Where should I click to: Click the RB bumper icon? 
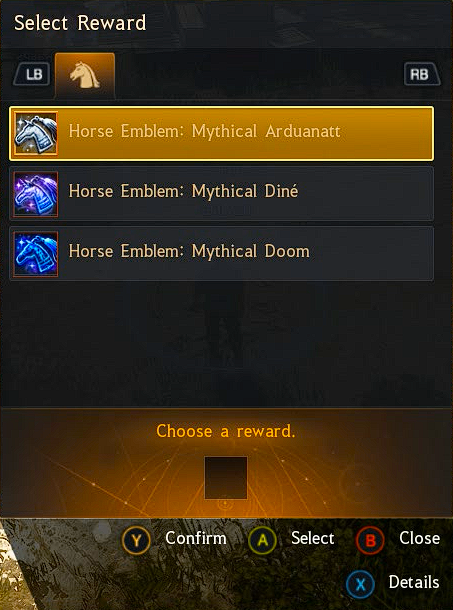click(421, 74)
